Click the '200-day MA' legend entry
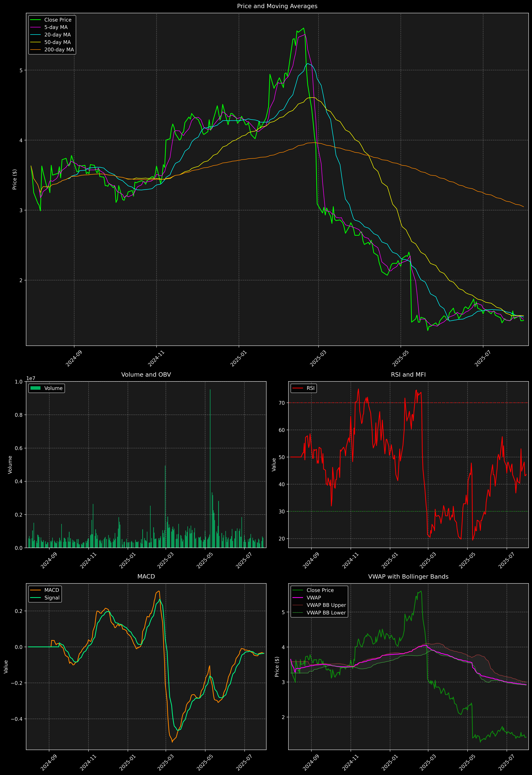Viewport: 532px width, 775px height. click(x=52, y=50)
